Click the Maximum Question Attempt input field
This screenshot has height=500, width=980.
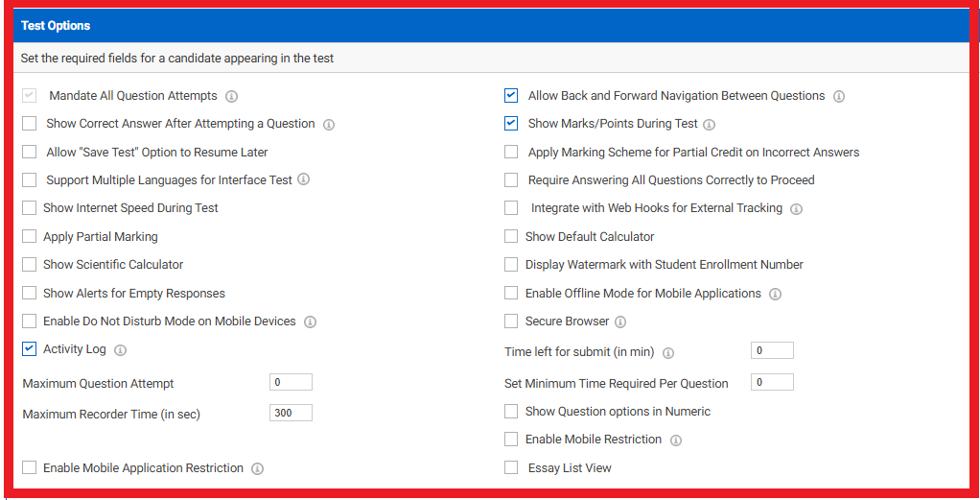point(291,383)
